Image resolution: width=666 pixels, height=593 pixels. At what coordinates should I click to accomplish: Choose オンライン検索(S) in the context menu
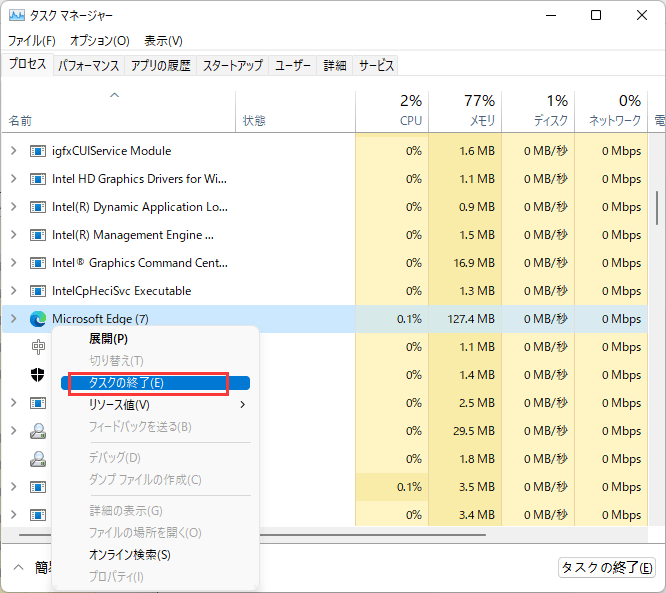coord(130,555)
